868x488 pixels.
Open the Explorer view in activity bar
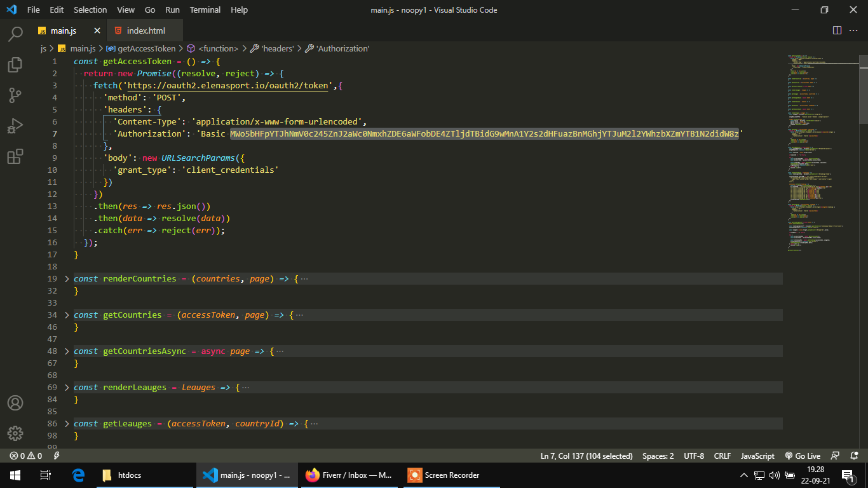pyautogui.click(x=15, y=65)
